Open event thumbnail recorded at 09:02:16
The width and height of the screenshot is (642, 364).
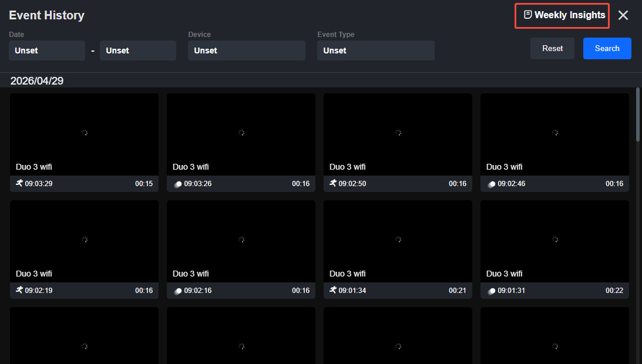click(x=241, y=241)
